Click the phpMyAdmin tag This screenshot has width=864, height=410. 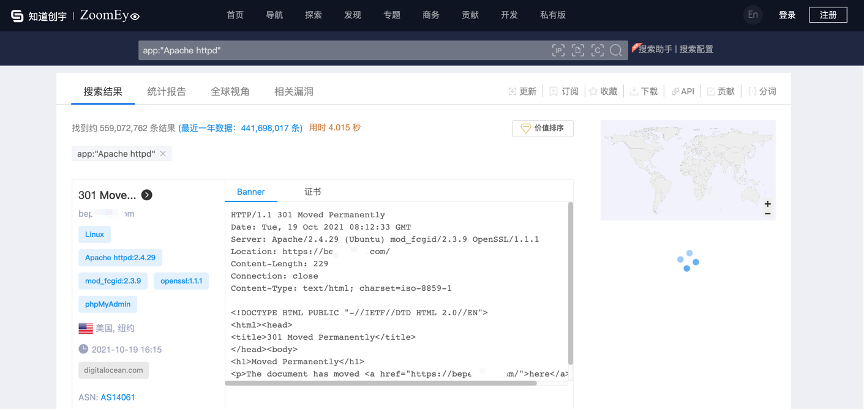coord(107,304)
